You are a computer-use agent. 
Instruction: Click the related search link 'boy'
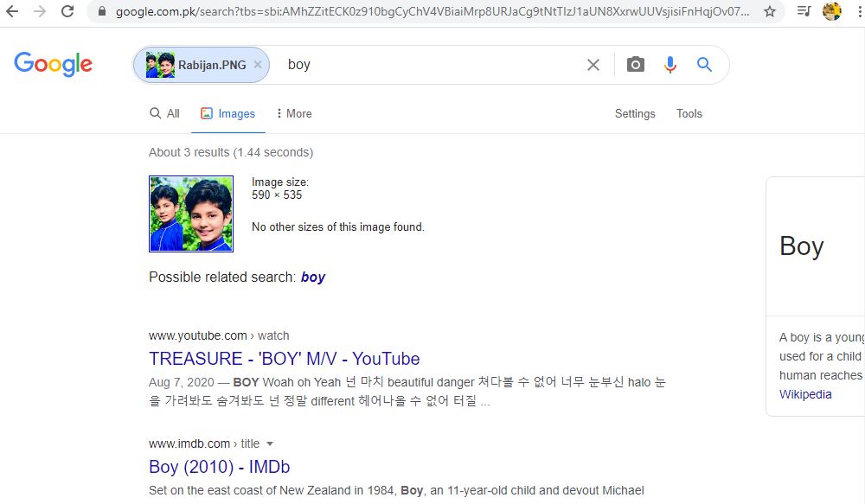point(313,277)
